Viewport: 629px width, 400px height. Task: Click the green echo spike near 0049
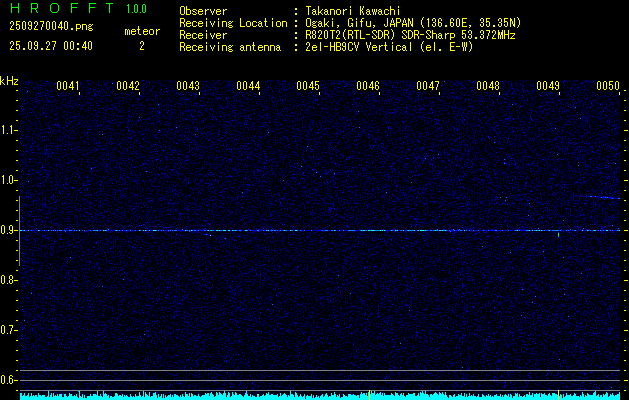pyautogui.click(x=558, y=234)
